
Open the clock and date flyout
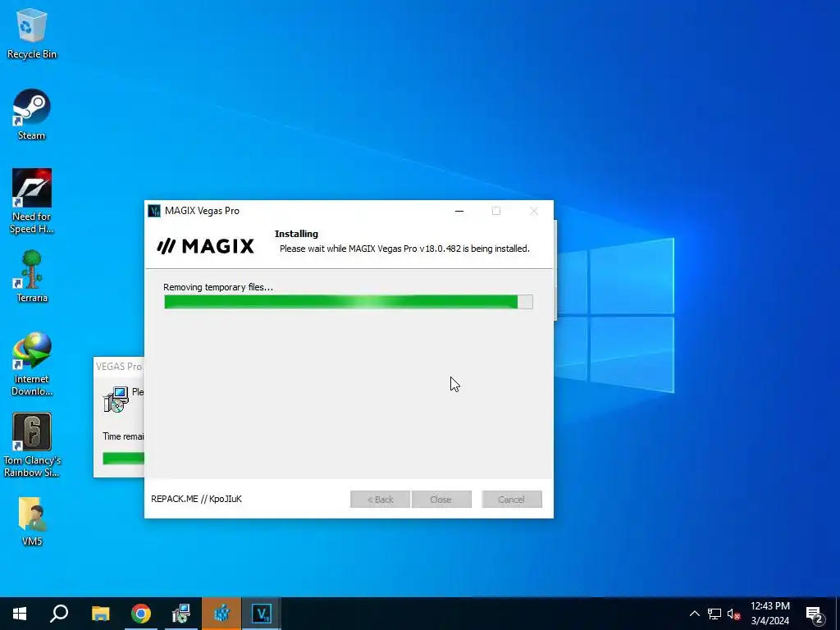click(769, 614)
